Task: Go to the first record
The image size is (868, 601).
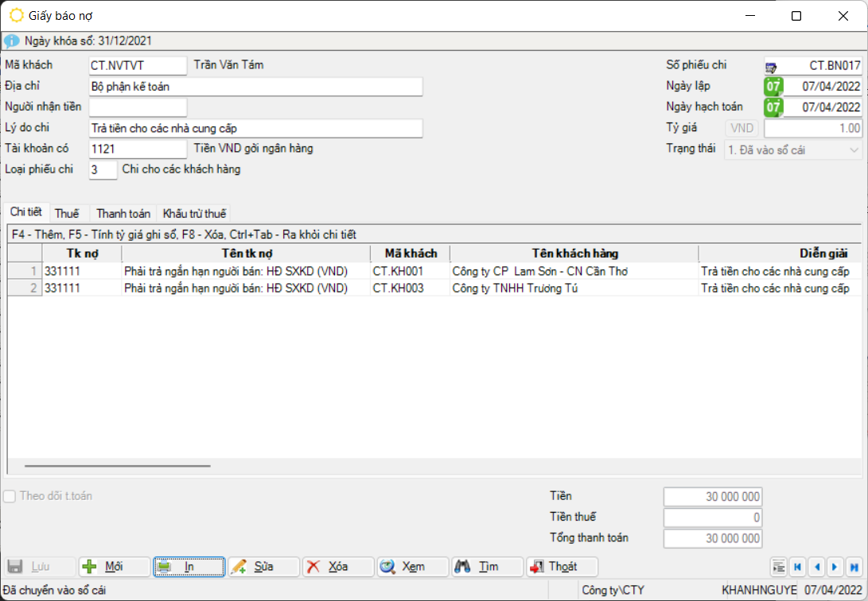Action: coord(797,567)
